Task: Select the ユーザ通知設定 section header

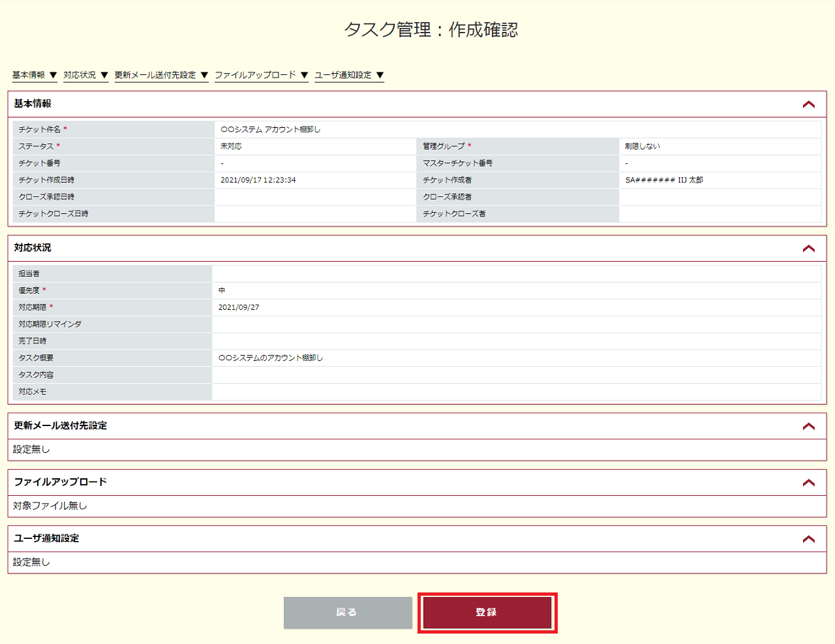Action: (417, 539)
